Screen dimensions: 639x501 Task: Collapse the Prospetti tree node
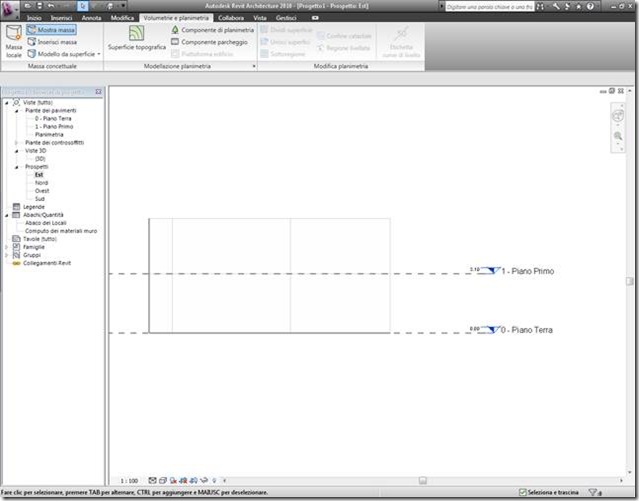pos(17,167)
